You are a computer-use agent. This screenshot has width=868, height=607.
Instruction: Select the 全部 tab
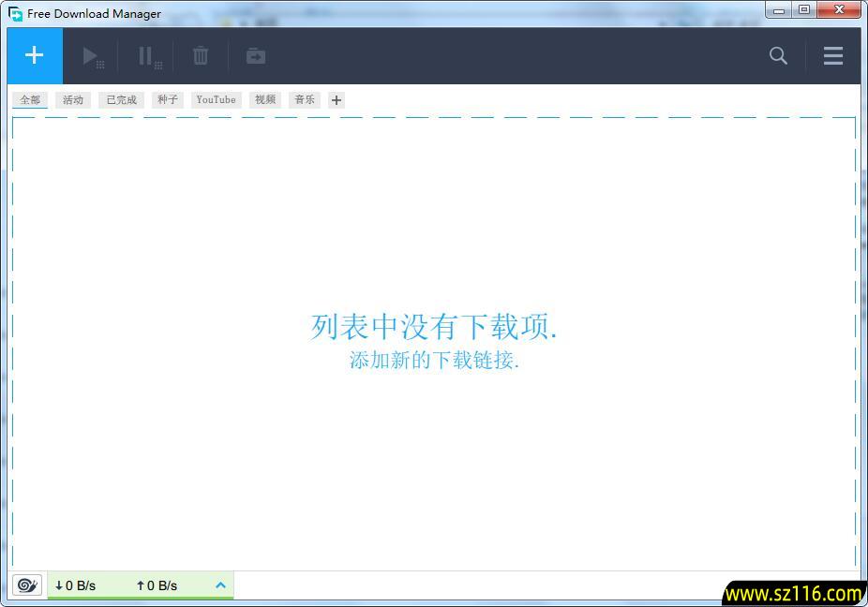30,100
